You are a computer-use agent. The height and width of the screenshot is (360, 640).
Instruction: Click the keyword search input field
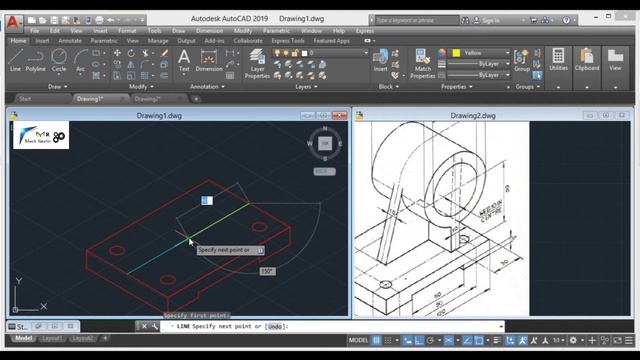tap(416, 20)
